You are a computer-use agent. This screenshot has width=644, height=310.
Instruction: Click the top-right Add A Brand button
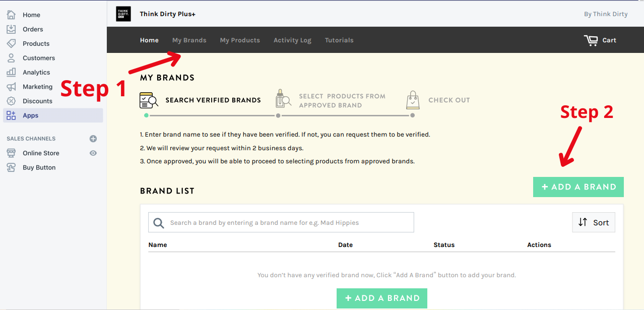pyautogui.click(x=578, y=187)
